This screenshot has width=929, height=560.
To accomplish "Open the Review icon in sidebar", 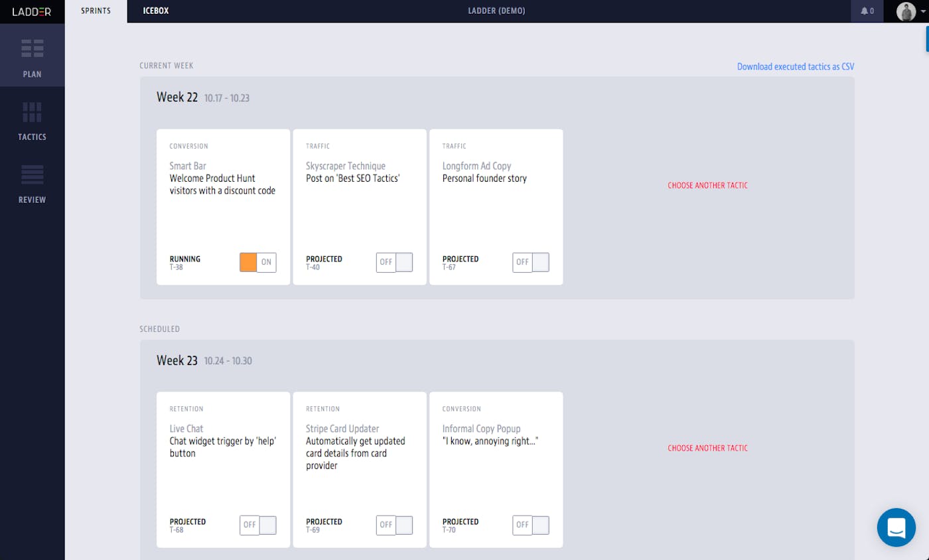I will pos(32,175).
